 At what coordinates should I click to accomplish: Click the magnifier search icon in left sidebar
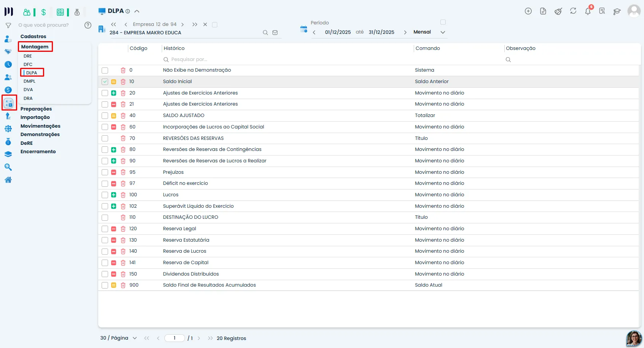pyautogui.click(x=8, y=167)
